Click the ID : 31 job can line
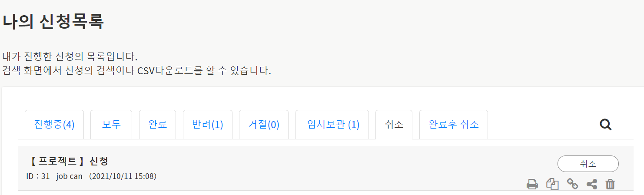The image size is (644, 195). click(x=92, y=176)
